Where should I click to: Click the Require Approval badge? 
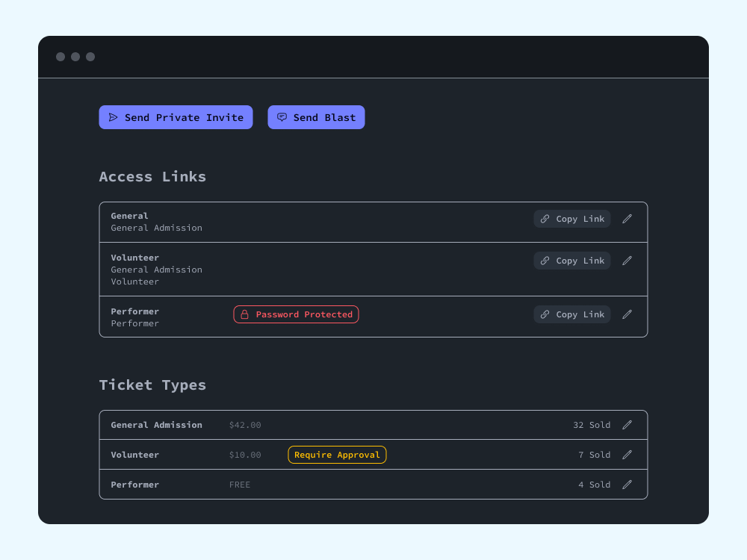click(x=337, y=455)
